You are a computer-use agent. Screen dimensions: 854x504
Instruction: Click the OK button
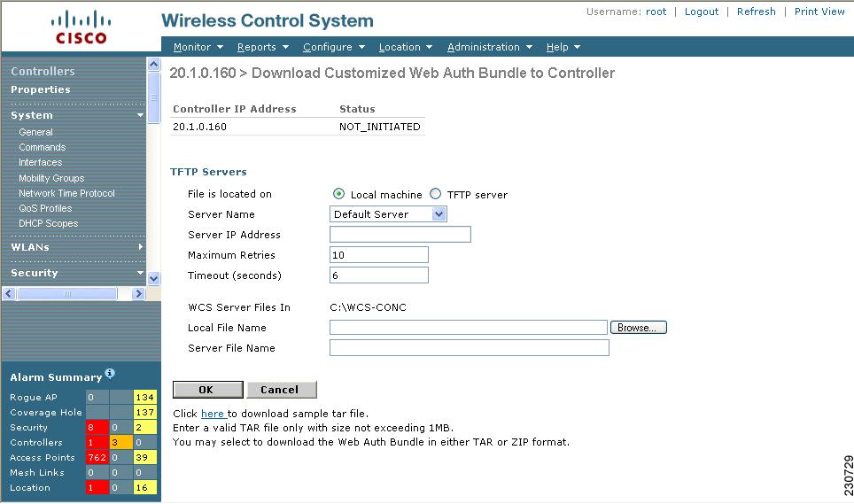[207, 390]
